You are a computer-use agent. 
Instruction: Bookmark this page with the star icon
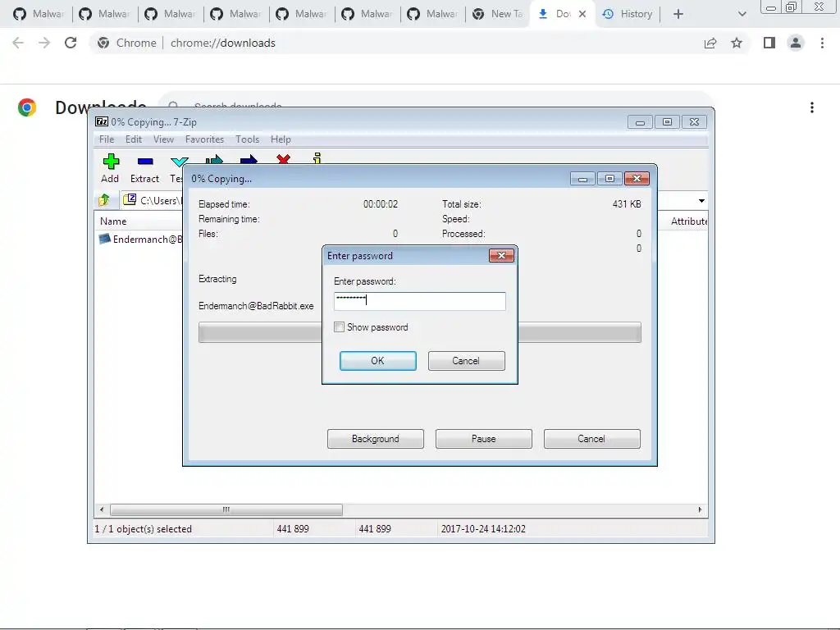(x=737, y=43)
